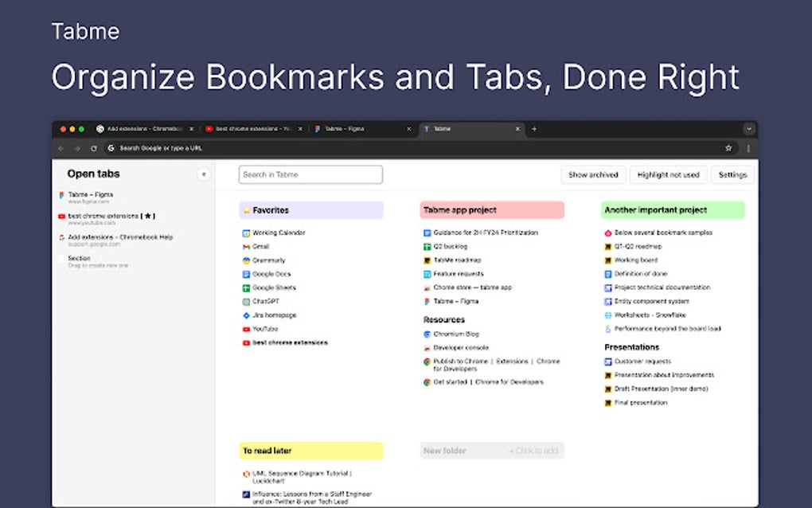Open Tabme – Figma in Open tabs sidebar
The width and height of the screenshot is (812, 508).
[86, 197]
